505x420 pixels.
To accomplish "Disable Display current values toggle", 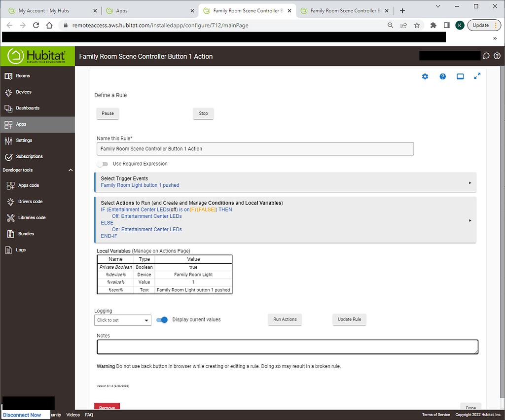I will 162,319.
